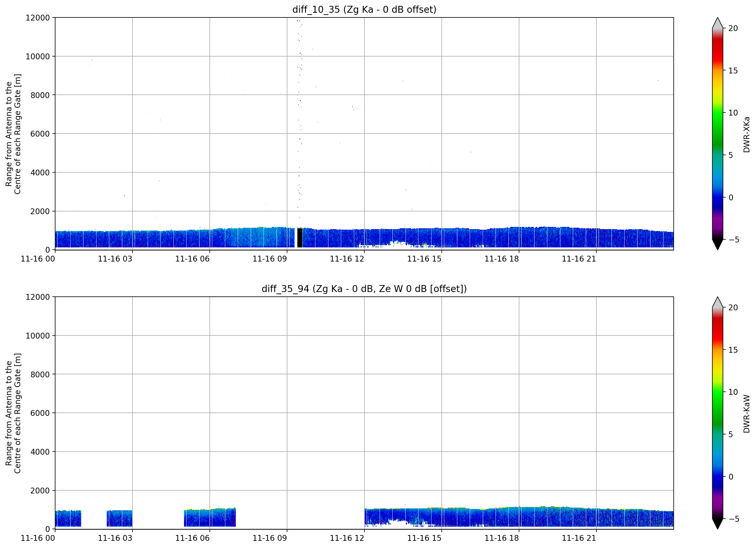Viewport: 756px width, 548px height.
Task: Click the y-axis label of the diff_35_94 plot
Action: (13, 413)
